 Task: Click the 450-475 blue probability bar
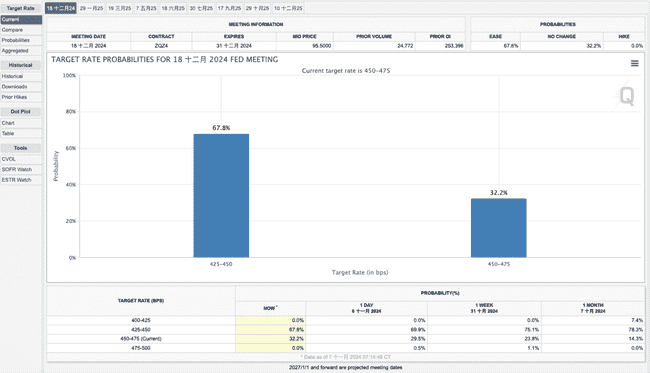point(499,228)
